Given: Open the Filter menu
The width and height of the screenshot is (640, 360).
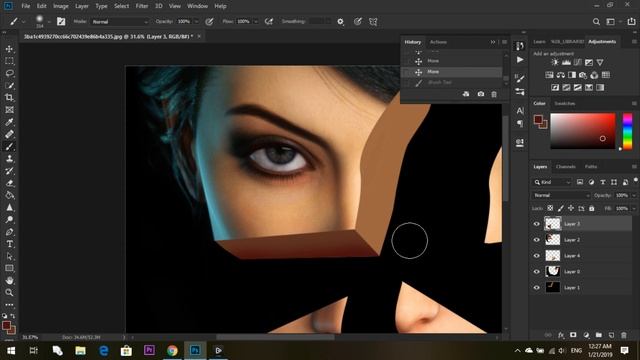Looking at the screenshot, I should (x=142, y=6).
